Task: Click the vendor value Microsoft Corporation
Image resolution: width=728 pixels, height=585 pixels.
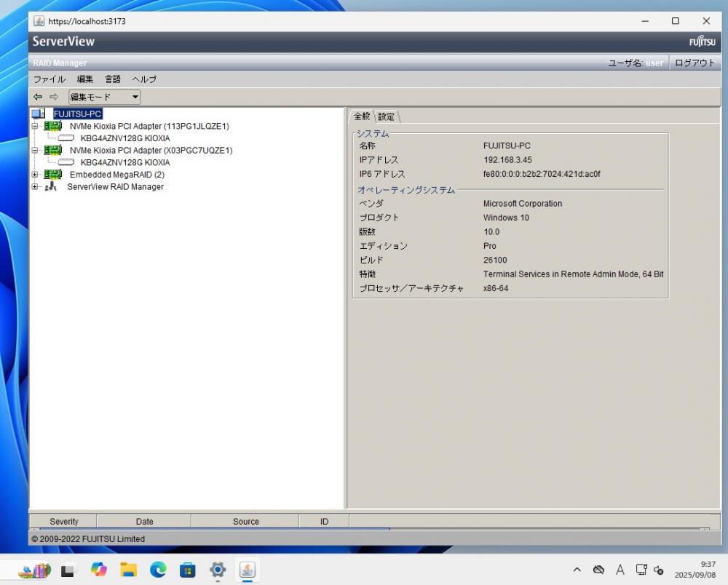Action: [522, 203]
